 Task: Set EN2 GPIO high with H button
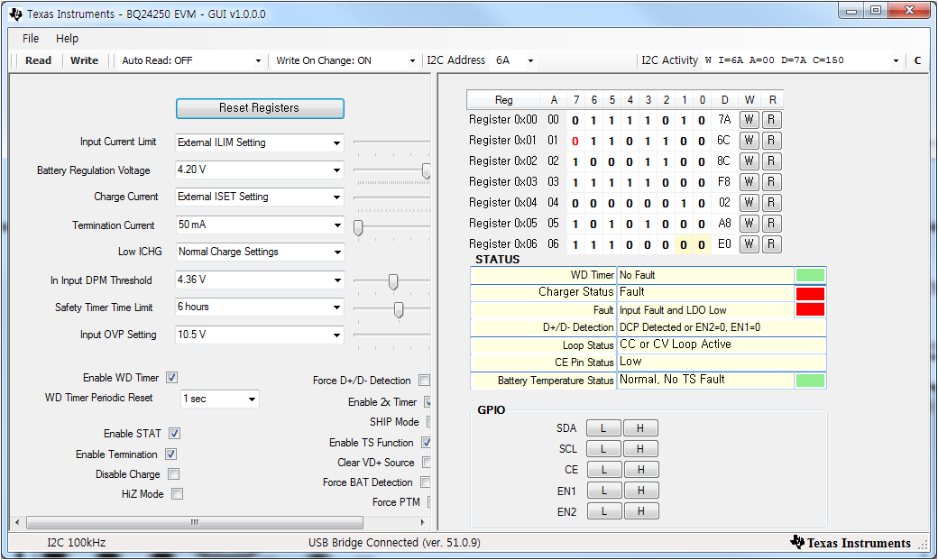coord(640,511)
